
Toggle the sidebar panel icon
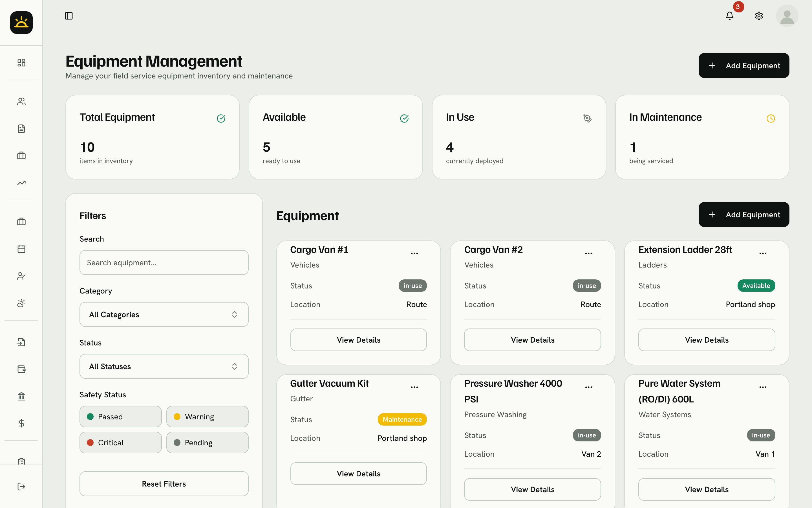[x=69, y=16]
